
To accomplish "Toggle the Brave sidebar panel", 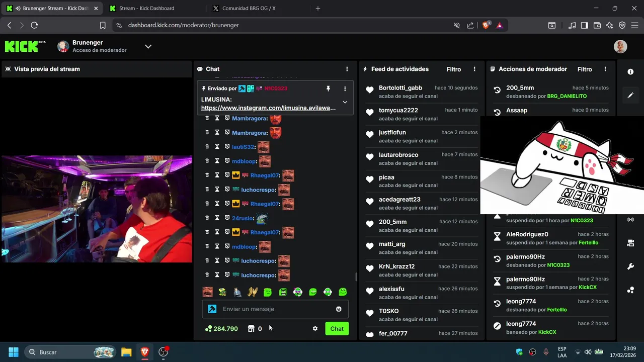I will click(585, 25).
